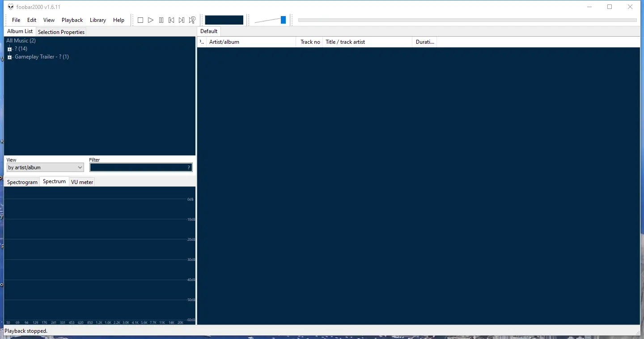Open the View menu
The width and height of the screenshot is (644, 339).
[49, 20]
